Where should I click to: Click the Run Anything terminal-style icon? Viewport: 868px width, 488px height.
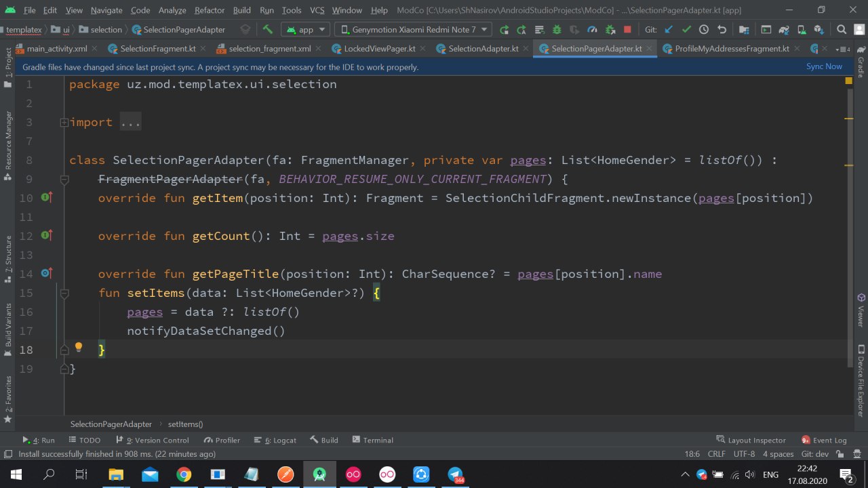(x=766, y=30)
